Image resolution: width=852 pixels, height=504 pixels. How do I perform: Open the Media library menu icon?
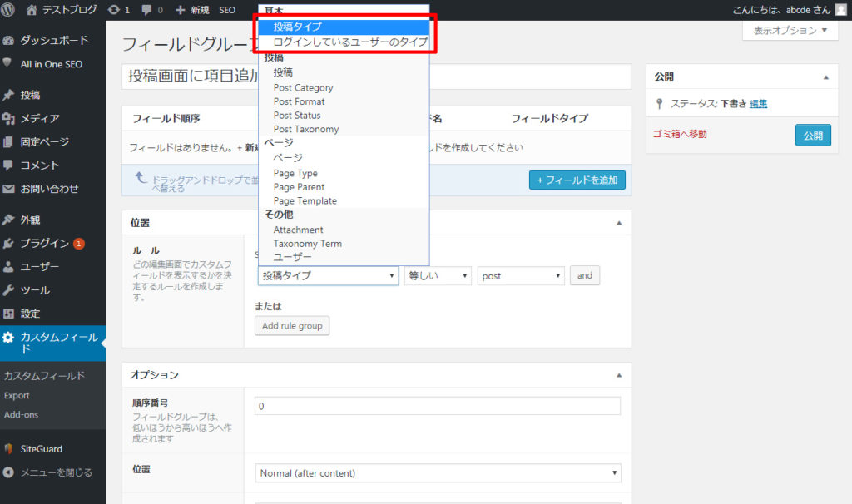tap(9, 118)
